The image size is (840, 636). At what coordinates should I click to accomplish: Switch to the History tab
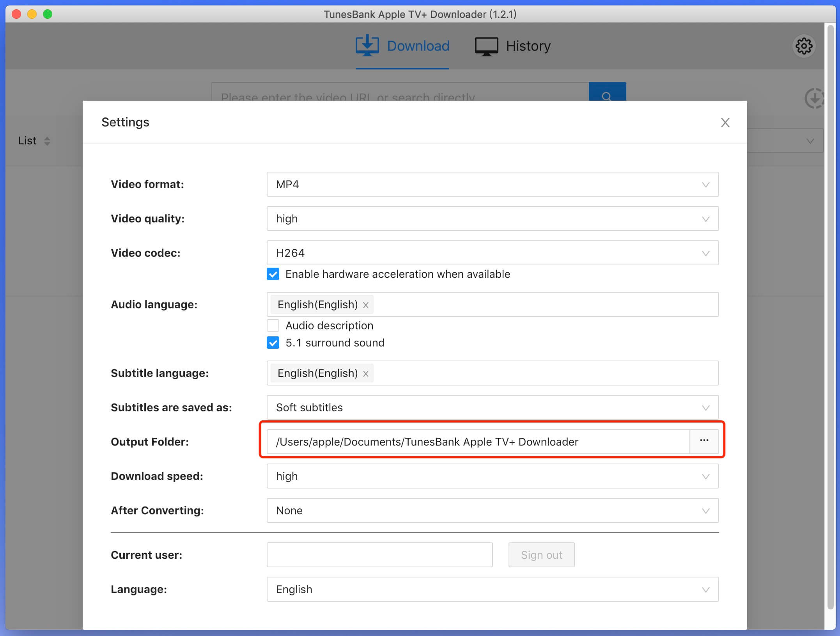pos(512,46)
